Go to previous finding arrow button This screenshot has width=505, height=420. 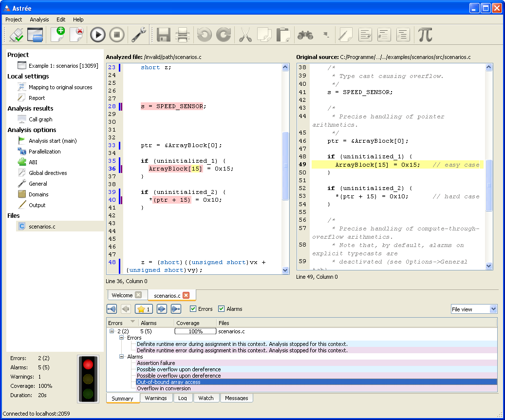126,309
